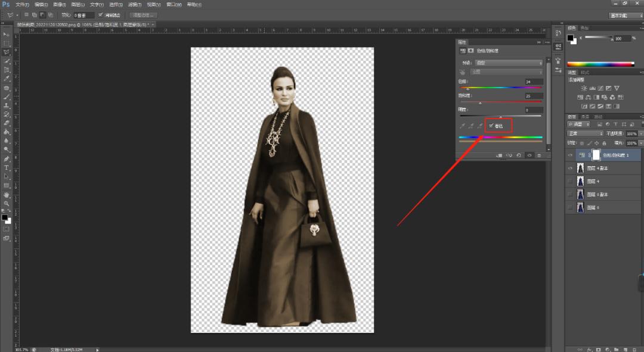Click the Brightness/Contrast adjustment sun icon
Viewport: 644px width, 352px height.
584,88
